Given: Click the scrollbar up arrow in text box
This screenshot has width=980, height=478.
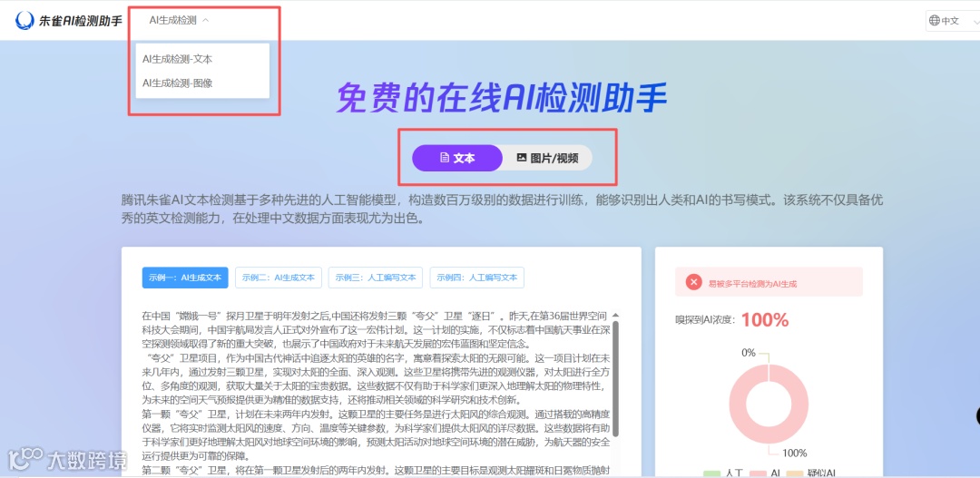Looking at the screenshot, I should click(615, 316).
